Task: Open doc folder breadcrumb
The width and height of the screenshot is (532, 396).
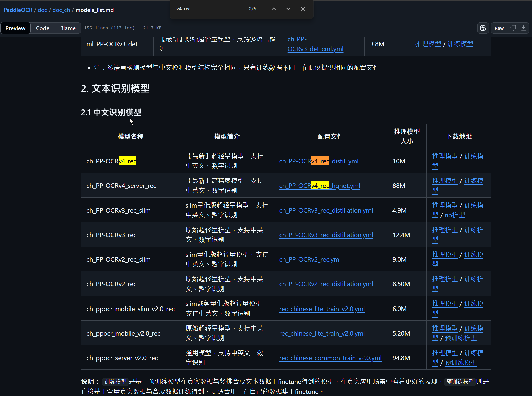Action: point(42,10)
